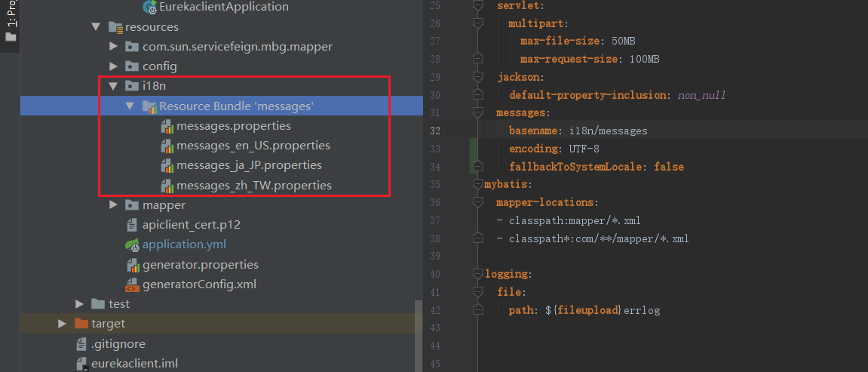Select the messages.properties file

click(234, 126)
